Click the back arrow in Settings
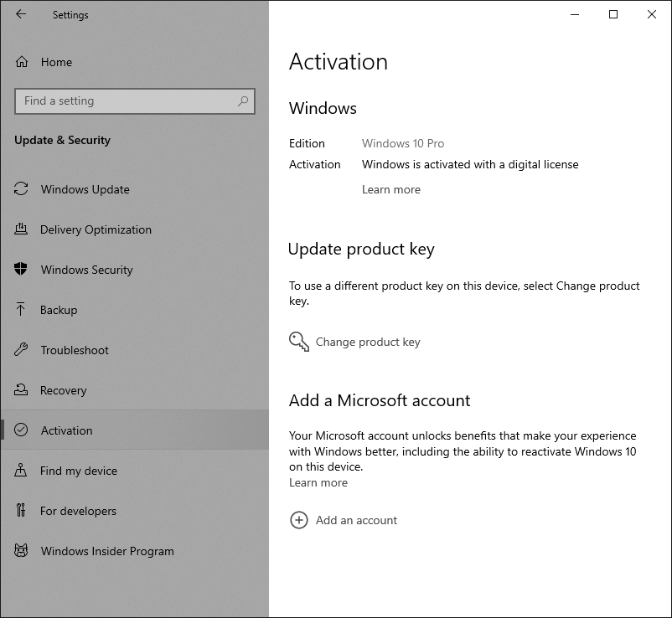 [21, 14]
